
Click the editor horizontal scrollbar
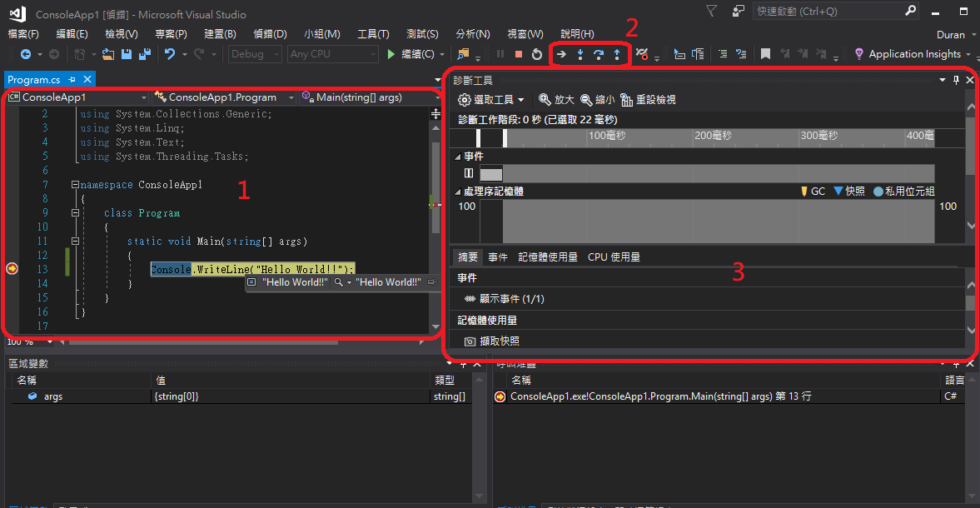203,341
